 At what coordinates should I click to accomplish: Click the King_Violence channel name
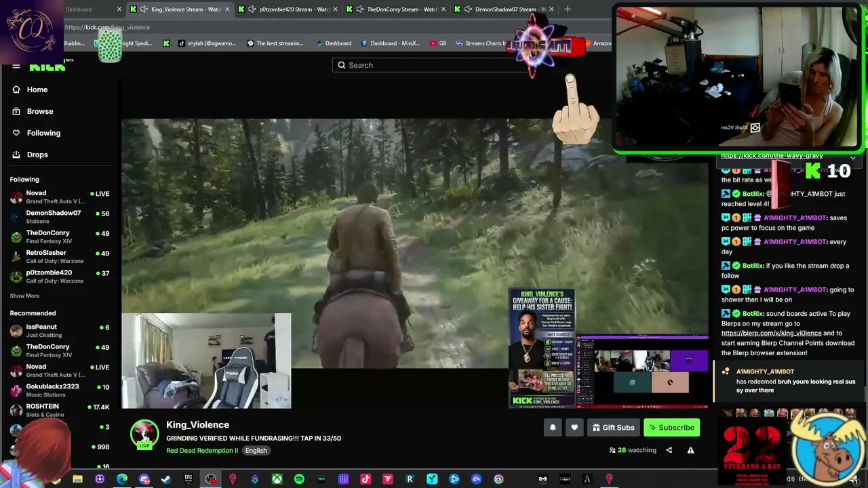pos(197,425)
